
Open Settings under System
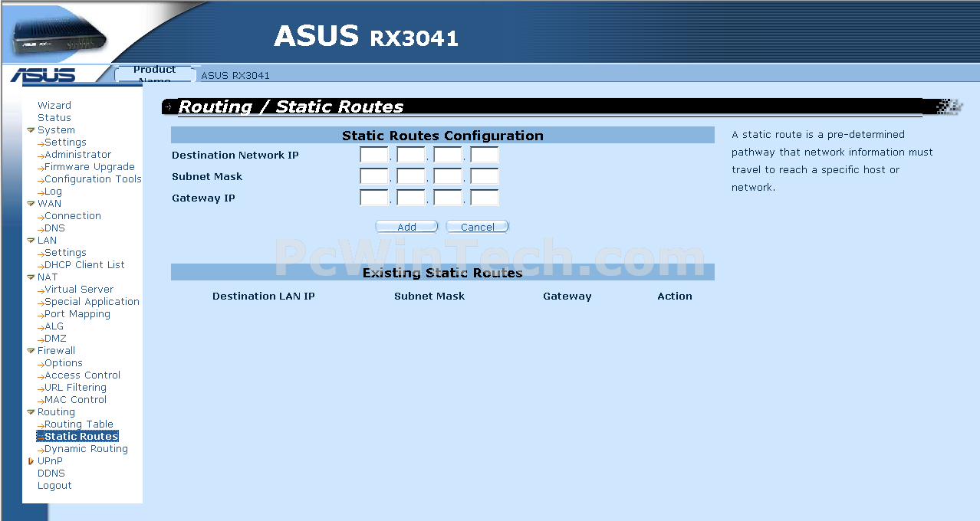(65, 143)
